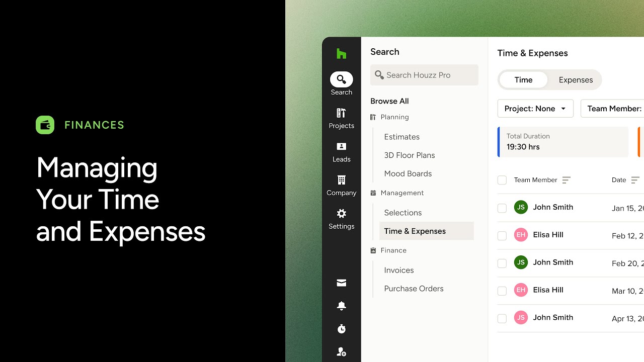This screenshot has height=362, width=644.
Task: Click the Feb 12 date cell
Action: click(x=628, y=236)
